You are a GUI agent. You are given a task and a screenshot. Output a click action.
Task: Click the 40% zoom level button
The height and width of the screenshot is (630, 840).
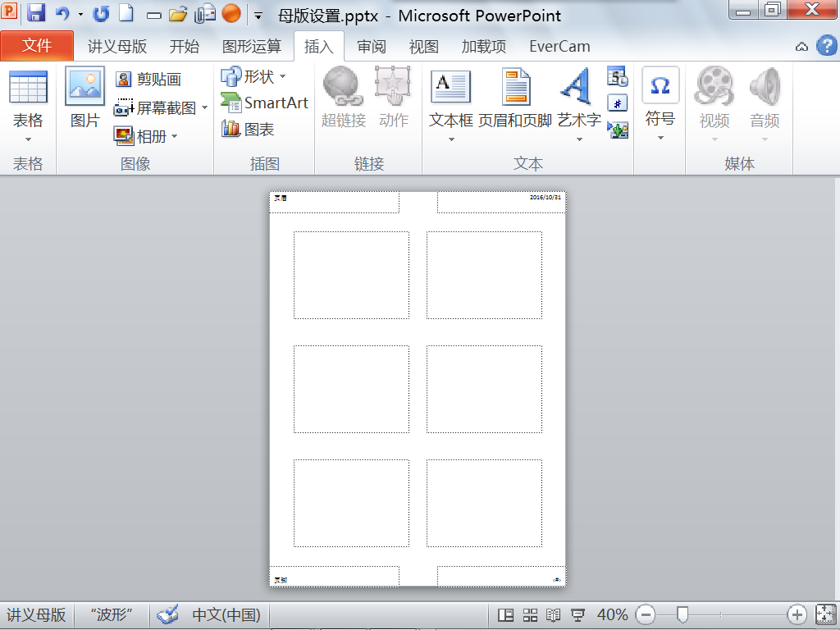pyautogui.click(x=612, y=614)
